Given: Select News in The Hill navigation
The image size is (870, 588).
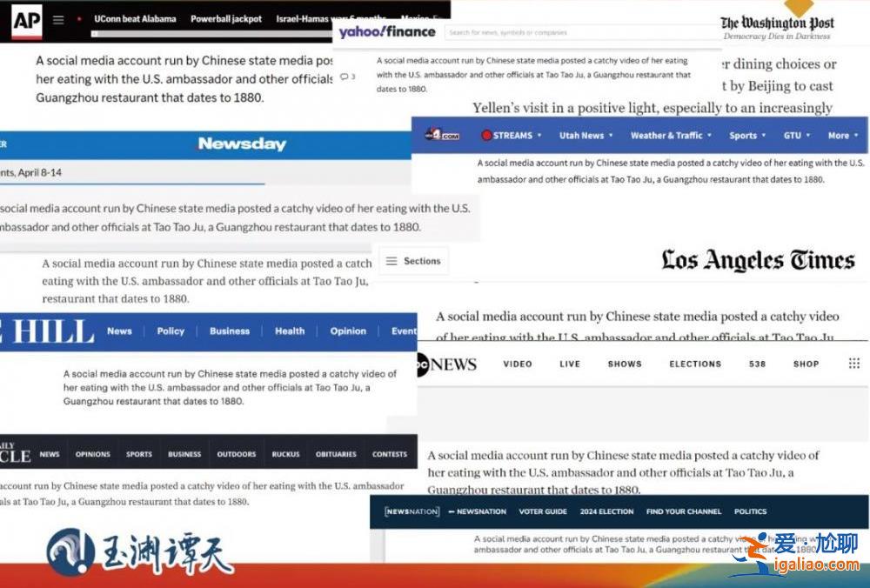Looking at the screenshot, I should coord(119,331).
